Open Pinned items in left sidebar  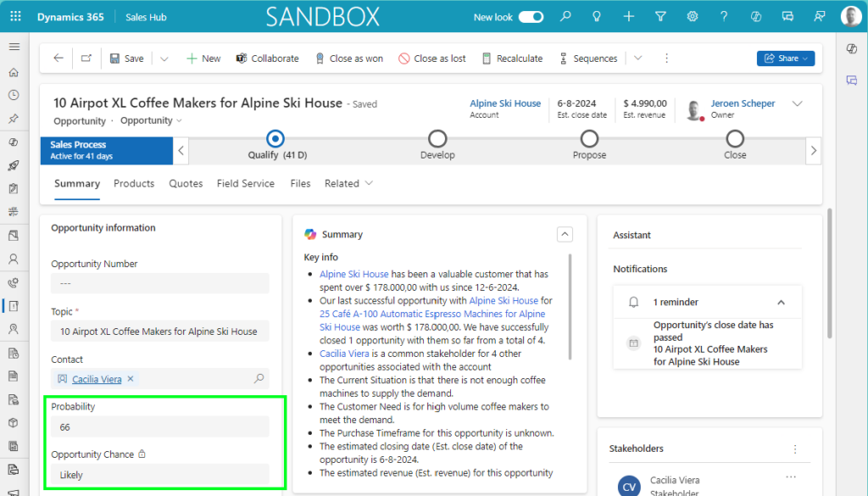click(x=14, y=119)
